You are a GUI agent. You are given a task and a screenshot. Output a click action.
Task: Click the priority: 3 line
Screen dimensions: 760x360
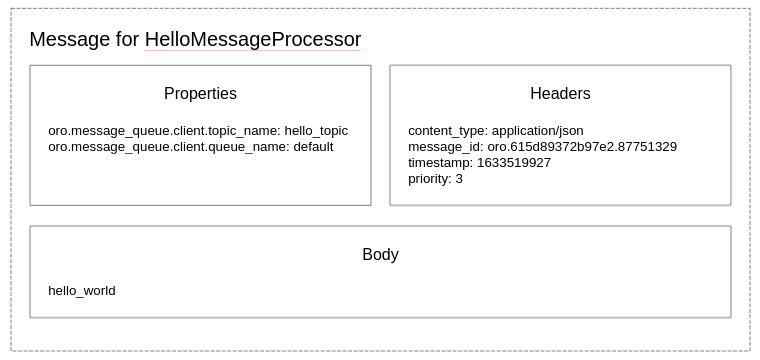[x=435, y=179]
